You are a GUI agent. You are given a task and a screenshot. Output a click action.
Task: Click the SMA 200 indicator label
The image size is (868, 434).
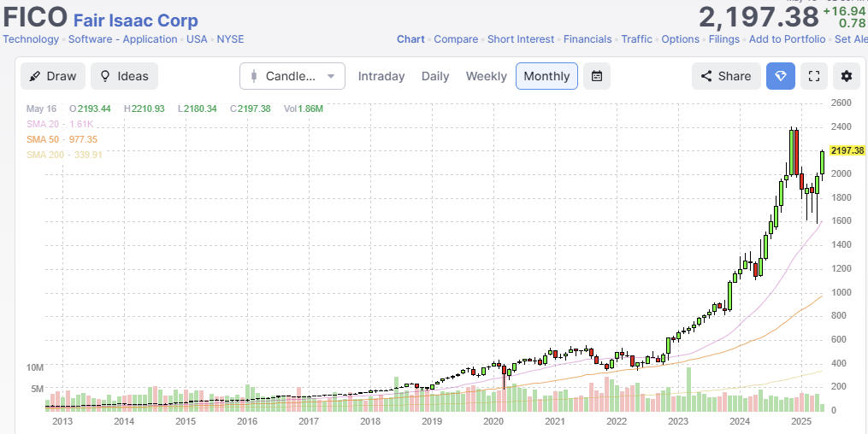tap(44, 155)
